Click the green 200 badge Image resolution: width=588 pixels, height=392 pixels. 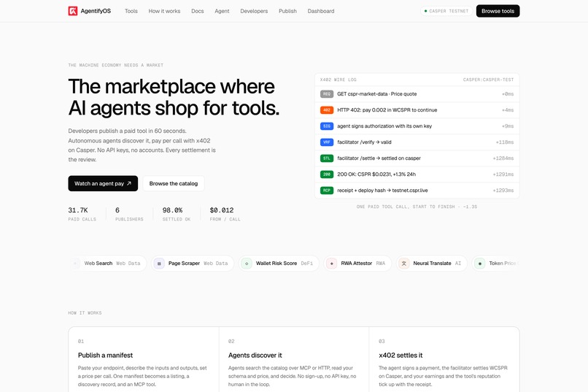click(x=327, y=174)
